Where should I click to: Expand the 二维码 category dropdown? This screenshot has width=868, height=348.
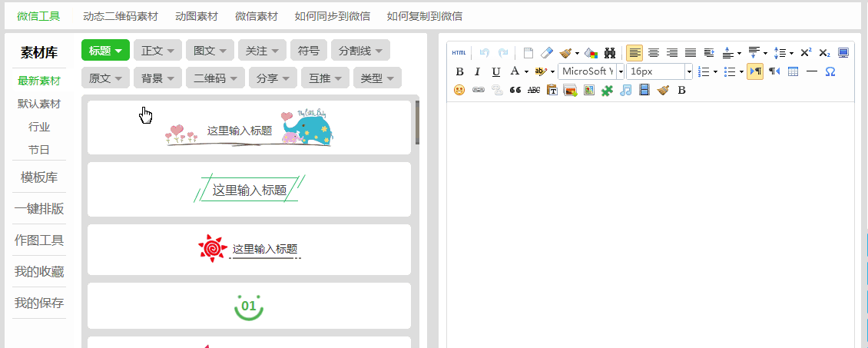[x=215, y=78]
